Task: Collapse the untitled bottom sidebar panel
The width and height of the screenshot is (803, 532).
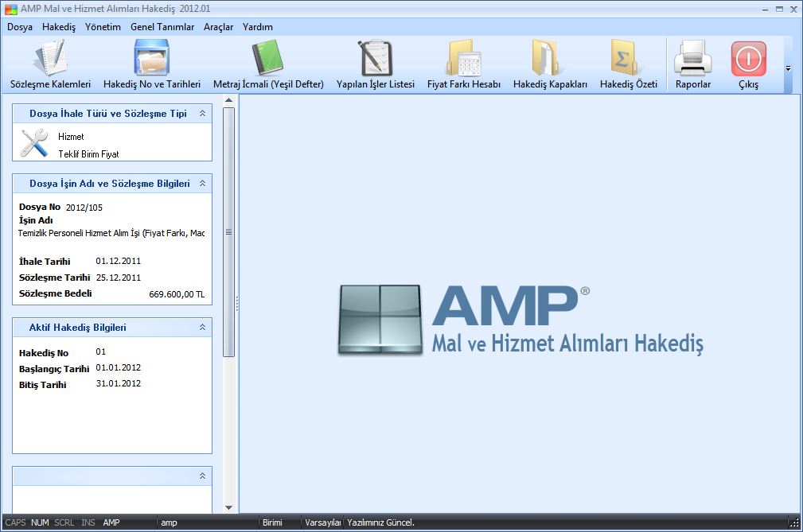Action: [202, 476]
